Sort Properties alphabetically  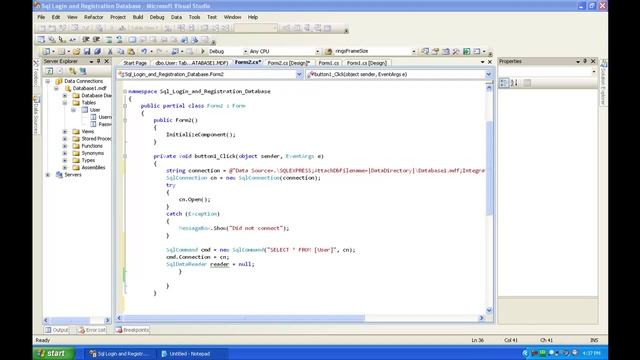[514, 83]
